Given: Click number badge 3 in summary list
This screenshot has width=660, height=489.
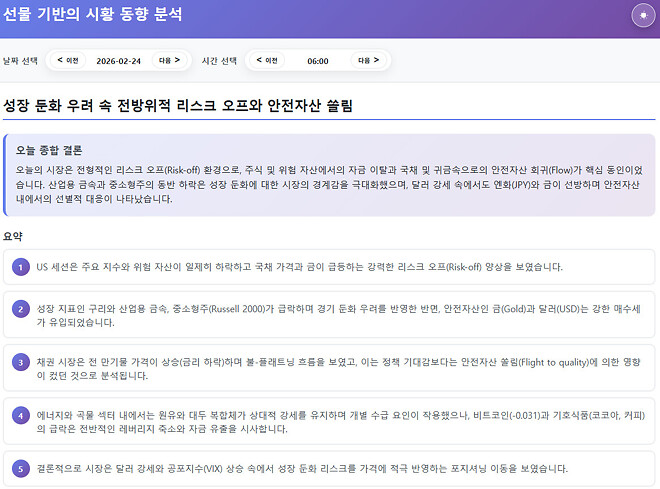Looking at the screenshot, I should [21, 362].
